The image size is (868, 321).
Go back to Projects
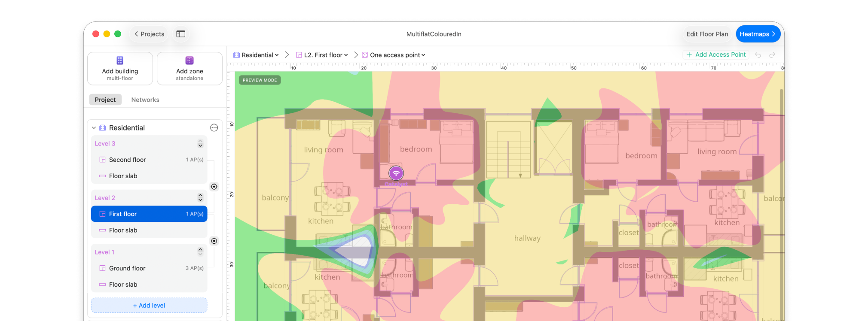coord(149,34)
